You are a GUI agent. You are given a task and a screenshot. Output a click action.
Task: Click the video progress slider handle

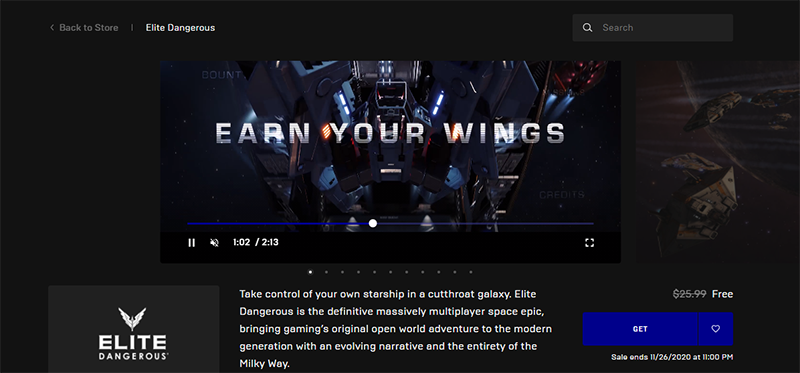(373, 223)
